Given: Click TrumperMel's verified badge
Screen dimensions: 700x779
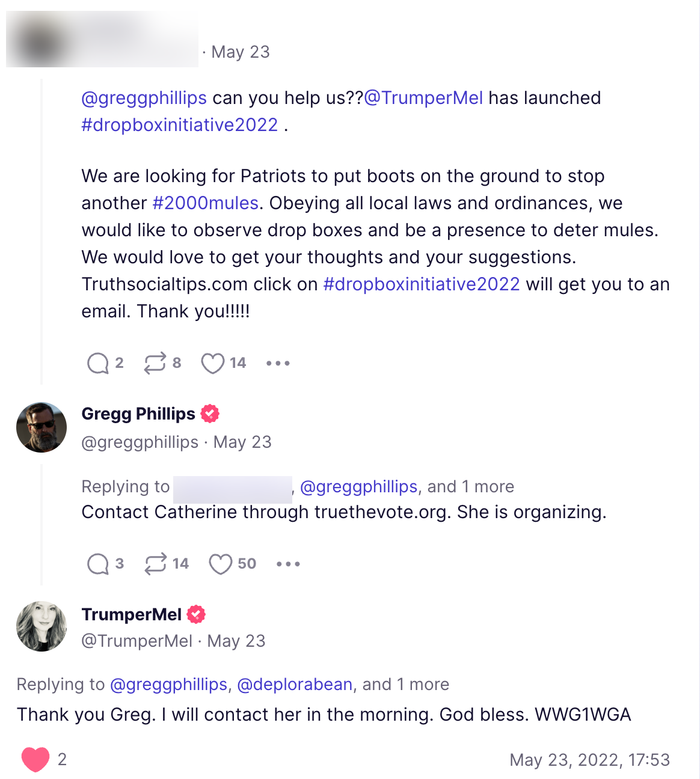Looking at the screenshot, I should click(x=196, y=614).
